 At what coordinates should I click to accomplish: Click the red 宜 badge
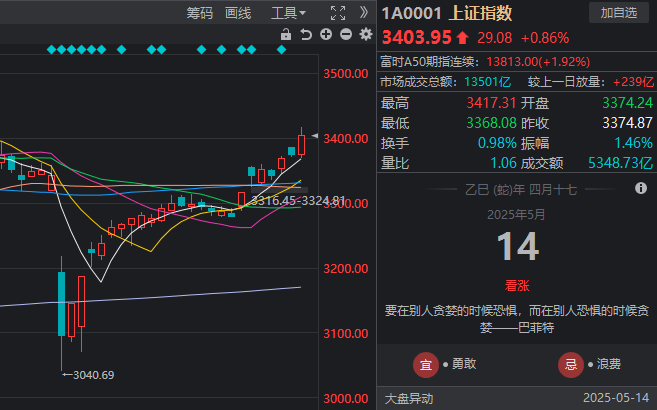tap(426, 365)
